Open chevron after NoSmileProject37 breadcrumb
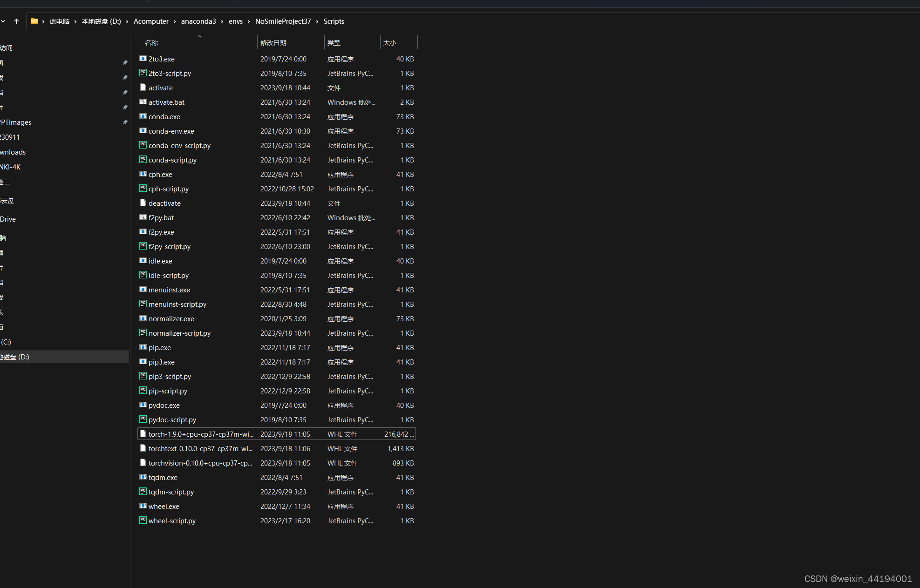 317,21
